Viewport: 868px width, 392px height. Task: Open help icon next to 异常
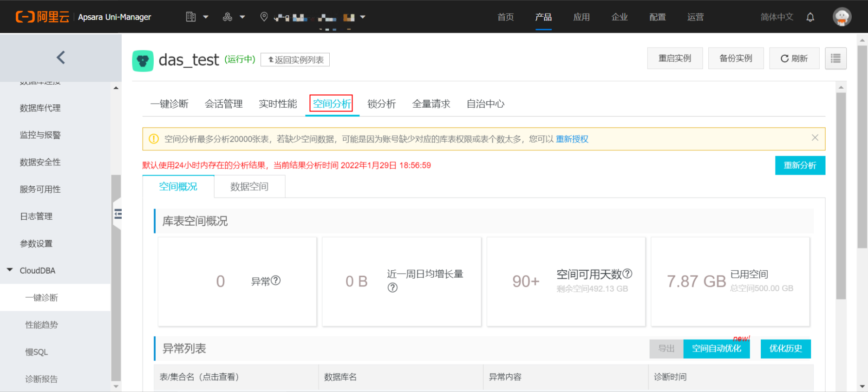276,281
